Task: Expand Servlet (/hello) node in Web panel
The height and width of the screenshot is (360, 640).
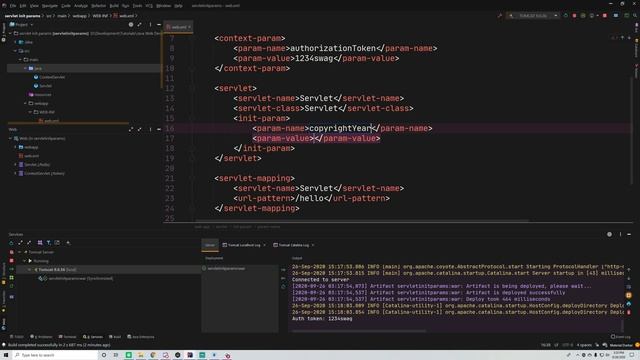Action: coord(16,164)
